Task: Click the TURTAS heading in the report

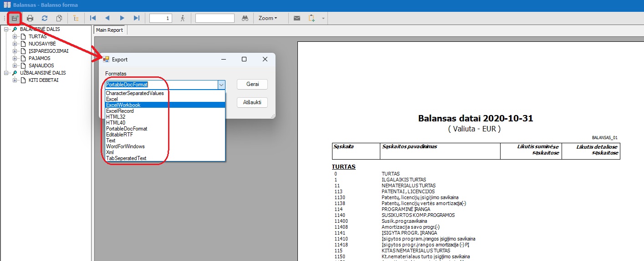Action: pyautogui.click(x=344, y=167)
